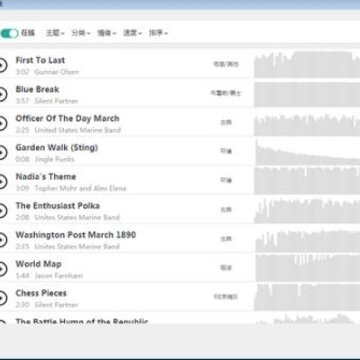This screenshot has width=360, height=360.
Task: Play The Enthusiast Polka
Action: tap(2, 211)
